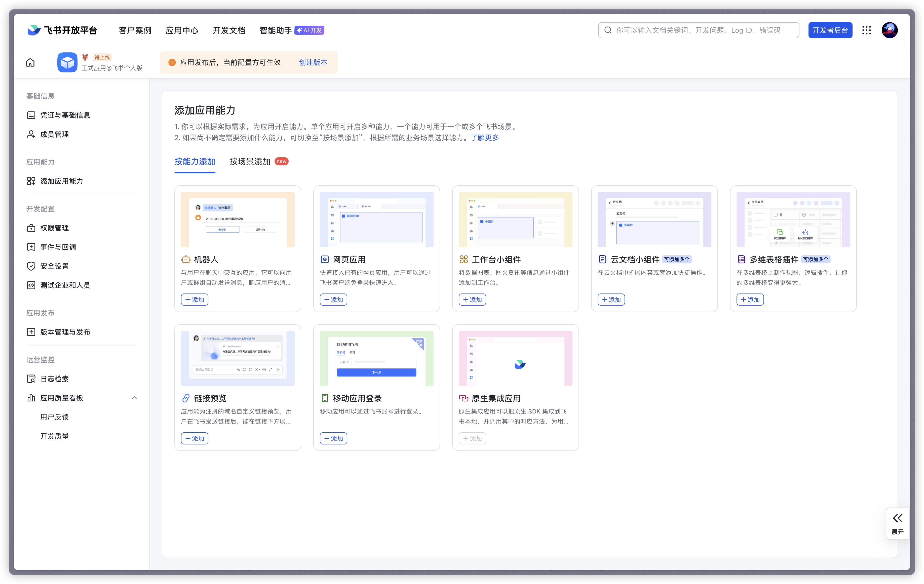Image resolution: width=924 pixels, height=584 pixels.
Task: Switch to the 按场景添加 tab
Action: pos(250,161)
